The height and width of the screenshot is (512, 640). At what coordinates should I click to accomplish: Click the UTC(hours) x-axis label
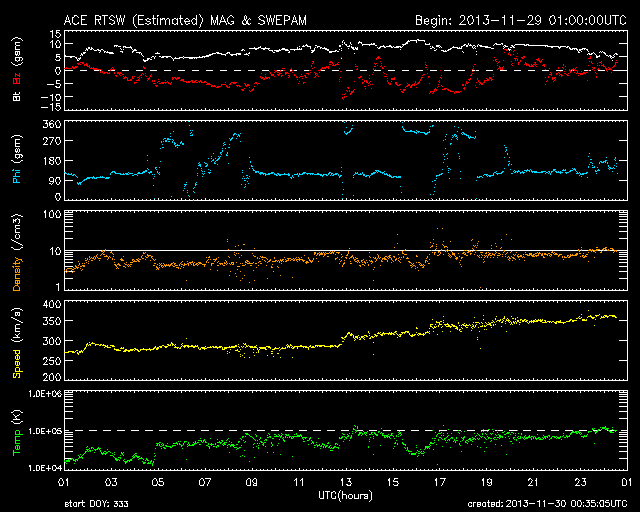(x=343, y=495)
